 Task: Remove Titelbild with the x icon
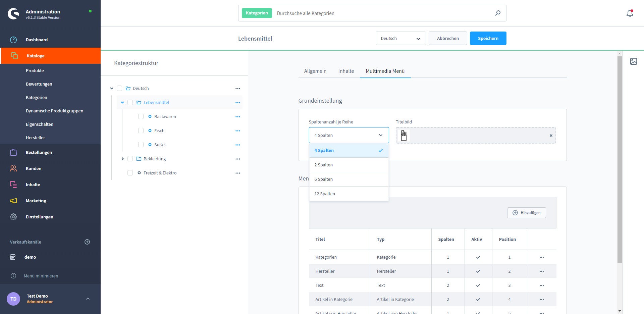click(x=551, y=136)
